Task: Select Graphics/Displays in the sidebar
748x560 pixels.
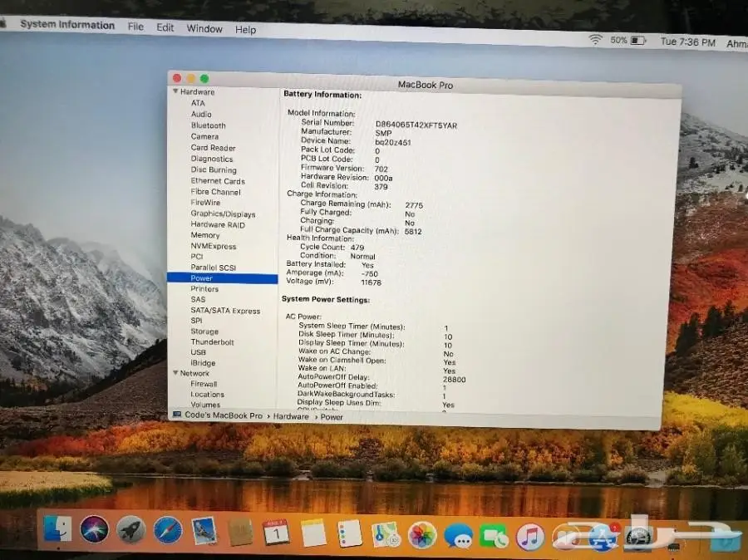Action: point(223,214)
